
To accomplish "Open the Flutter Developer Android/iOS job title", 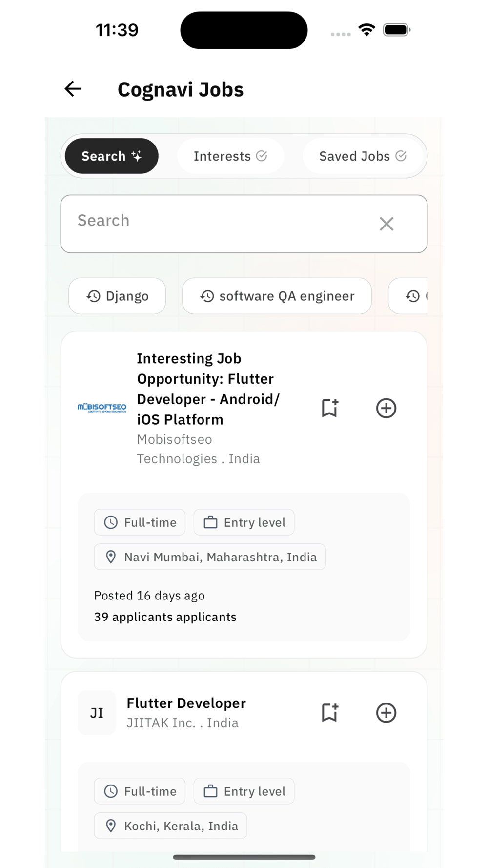I will click(x=208, y=389).
